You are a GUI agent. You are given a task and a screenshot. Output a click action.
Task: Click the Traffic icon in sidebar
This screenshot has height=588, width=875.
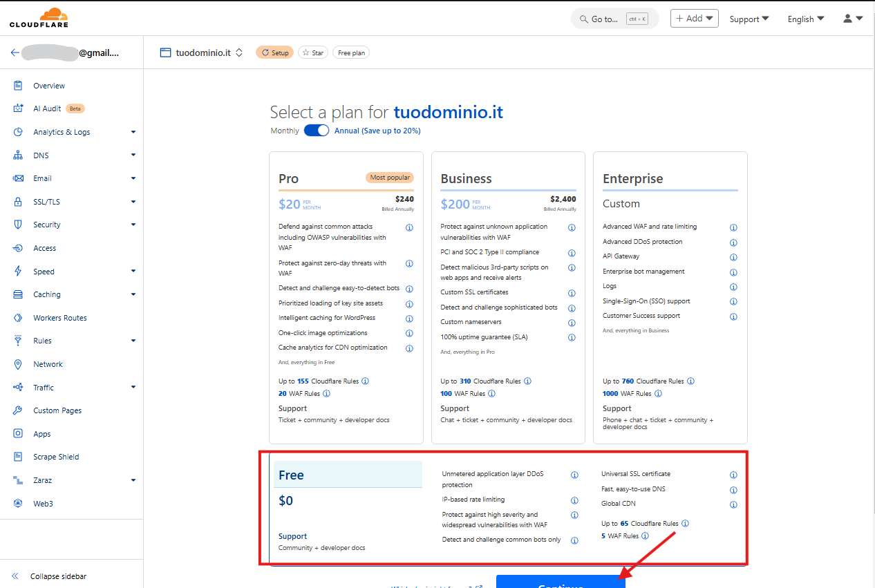19,388
